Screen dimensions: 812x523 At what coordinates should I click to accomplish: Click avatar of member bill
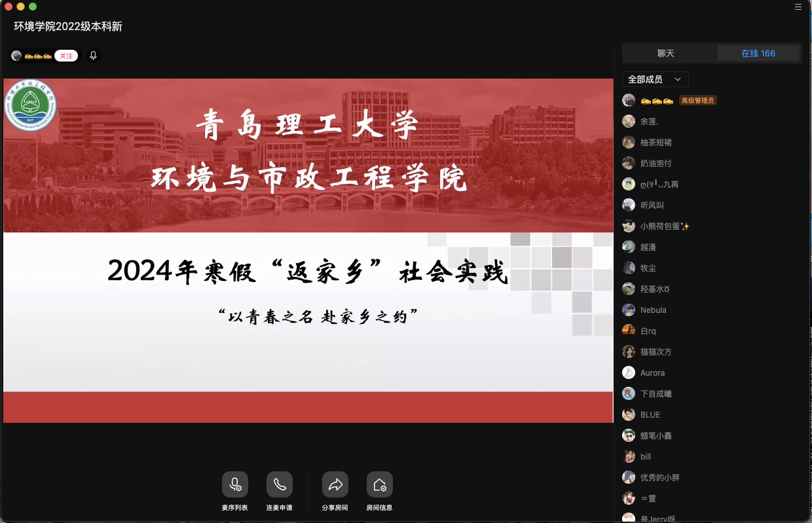click(629, 456)
